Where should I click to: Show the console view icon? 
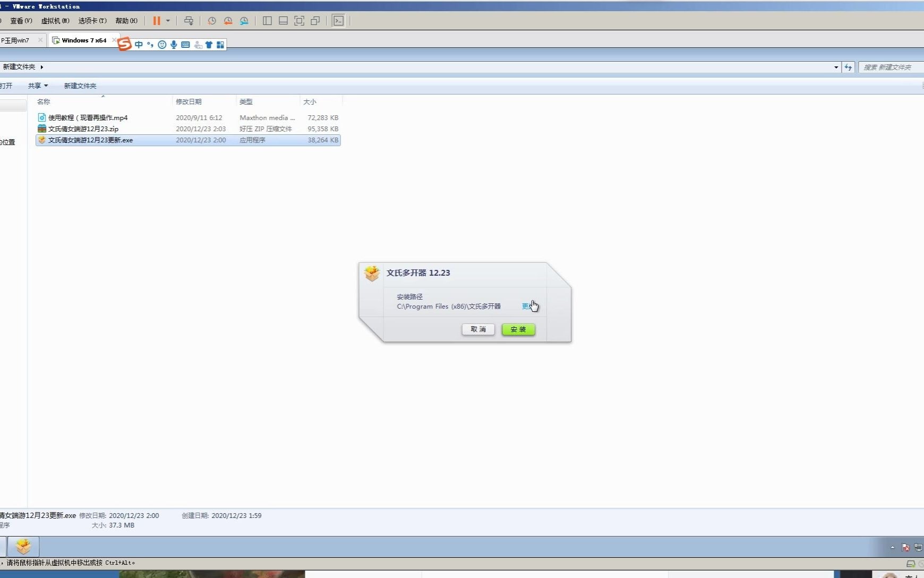[x=338, y=21]
